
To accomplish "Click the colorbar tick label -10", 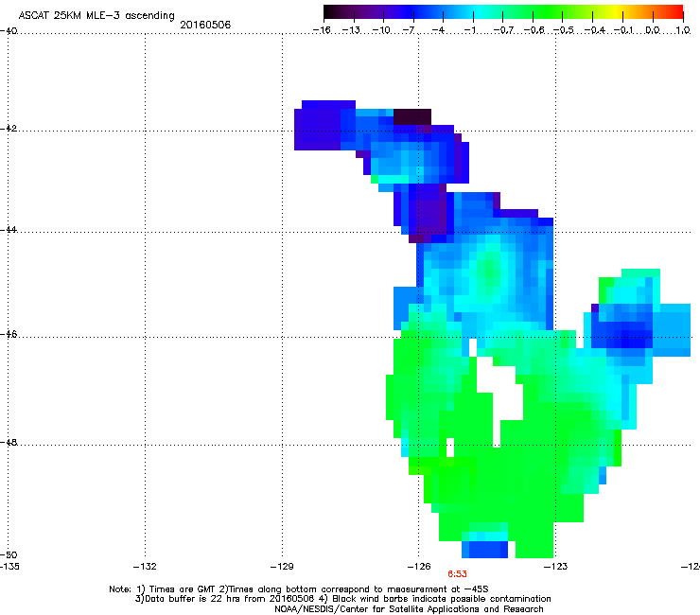I will (381, 30).
